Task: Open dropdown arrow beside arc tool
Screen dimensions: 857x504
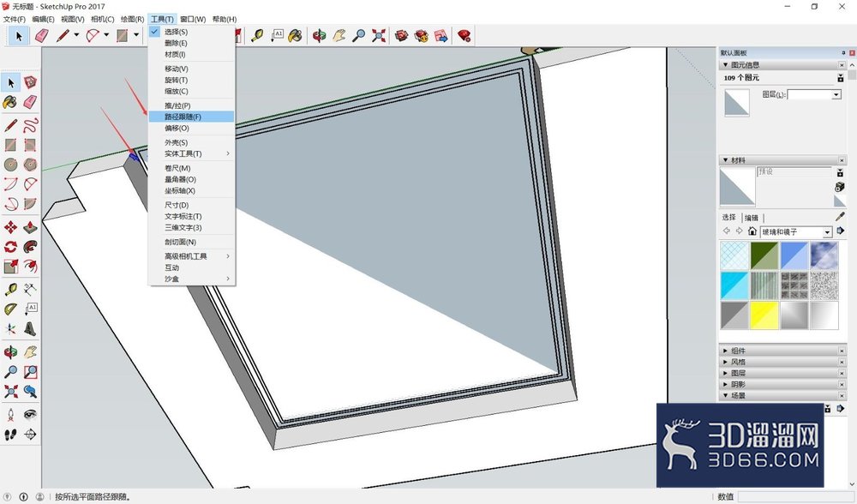Action: 106,35
